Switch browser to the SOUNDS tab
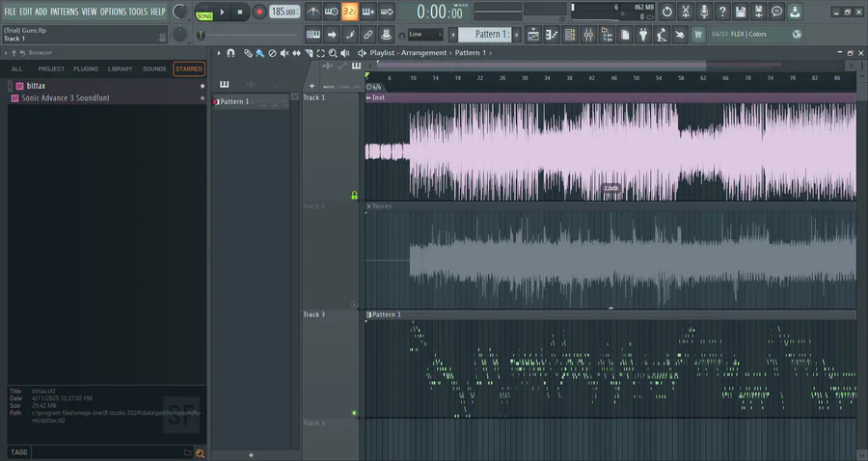Image resolution: width=868 pixels, height=461 pixels. [154, 69]
